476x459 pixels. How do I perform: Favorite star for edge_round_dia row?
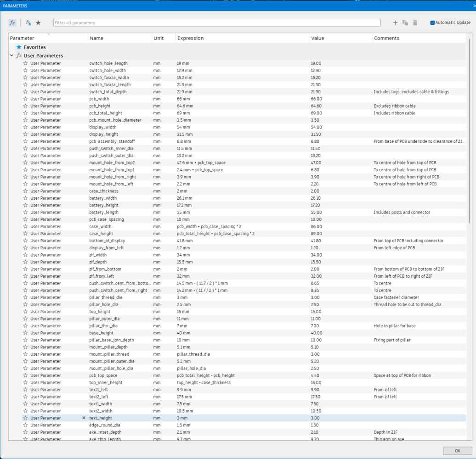pyautogui.click(x=26, y=425)
